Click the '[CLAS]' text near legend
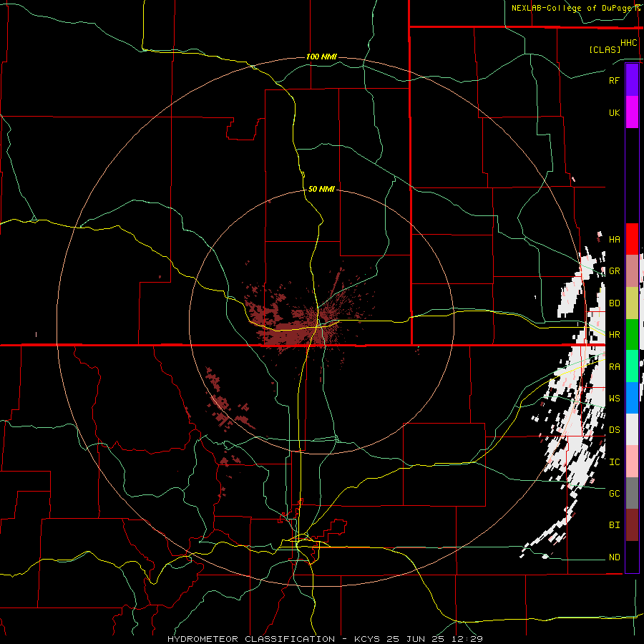The image size is (644, 644). (605, 49)
